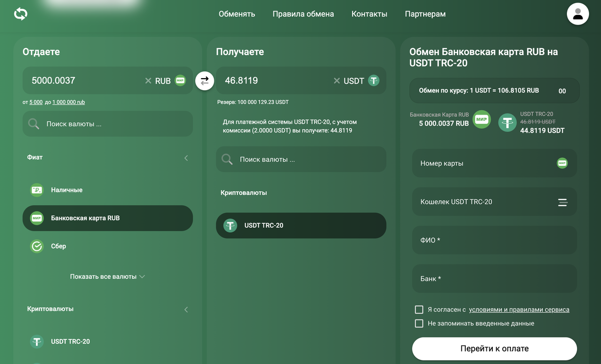Check the agree to service terms checkbox
The image size is (601, 364).
click(x=419, y=309)
